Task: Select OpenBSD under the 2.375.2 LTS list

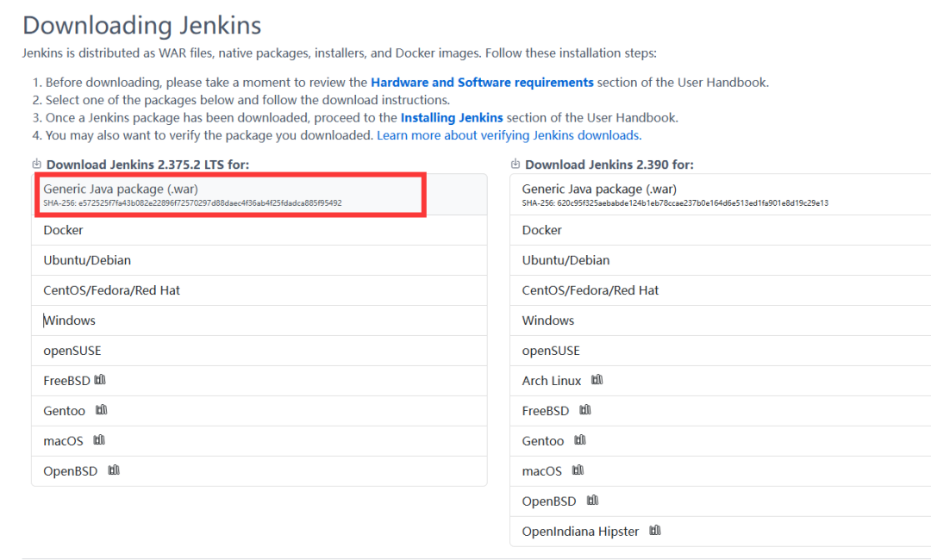Action: click(259, 471)
